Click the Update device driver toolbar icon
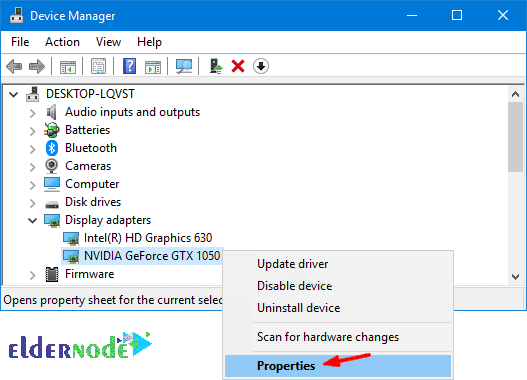 pos(216,66)
